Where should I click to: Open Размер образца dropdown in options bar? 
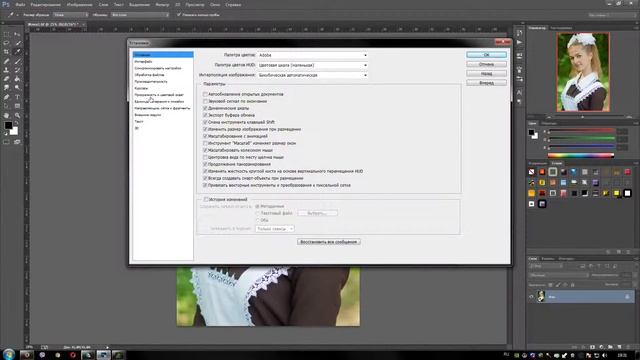point(70,15)
